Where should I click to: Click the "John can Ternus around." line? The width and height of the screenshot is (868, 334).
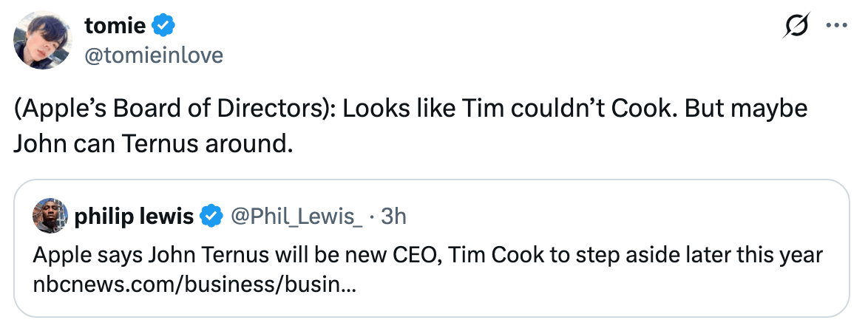[x=153, y=143]
